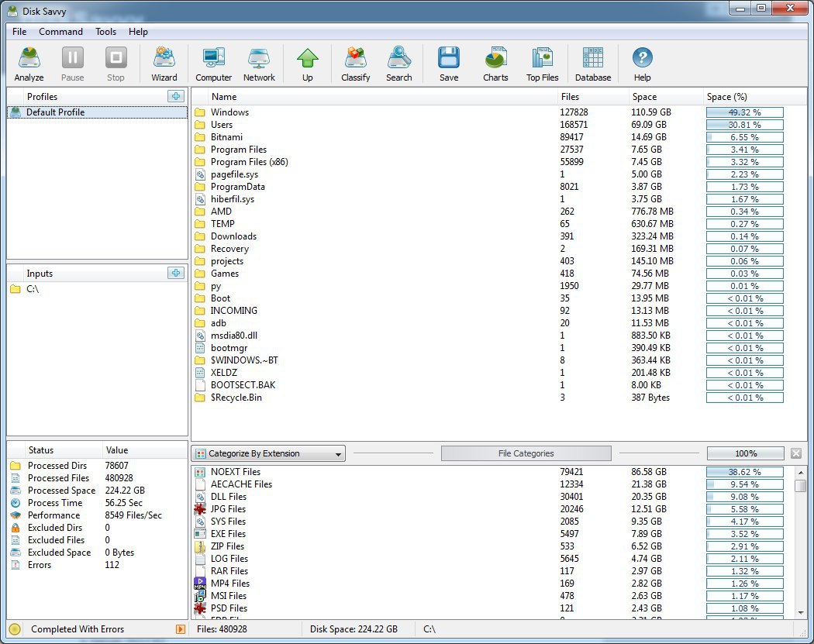Sort by the Space column header
The height and width of the screenshot is (644, 814).
tap(665, 97)
